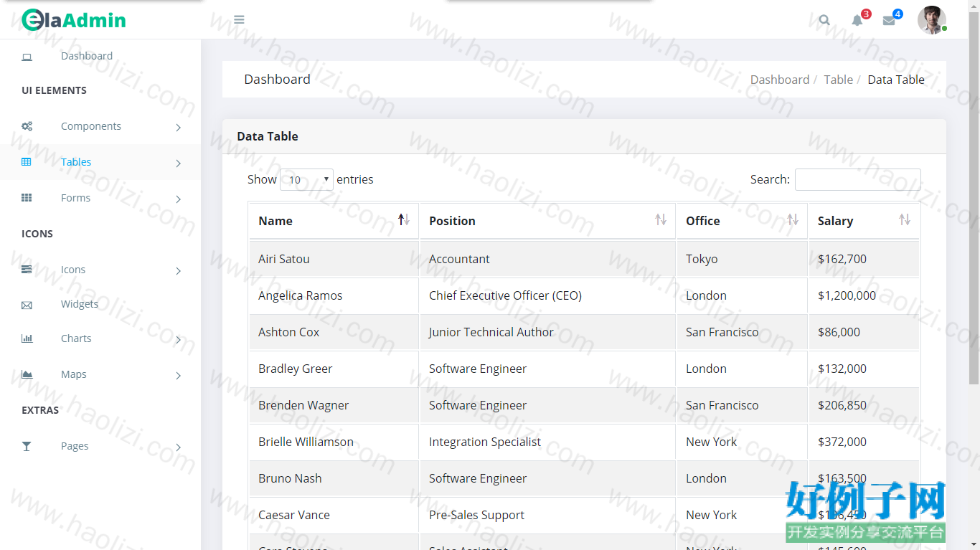Open the header search magnifier
980x550 pixels.
(x=824, y=20)
